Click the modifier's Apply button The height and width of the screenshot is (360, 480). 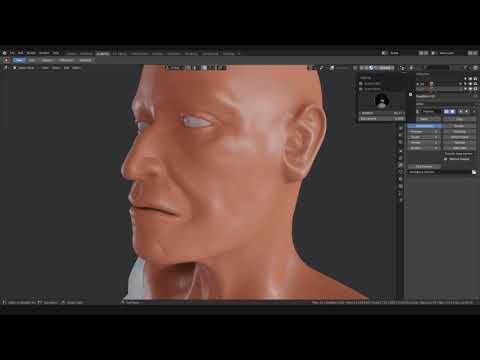[424, 119]
